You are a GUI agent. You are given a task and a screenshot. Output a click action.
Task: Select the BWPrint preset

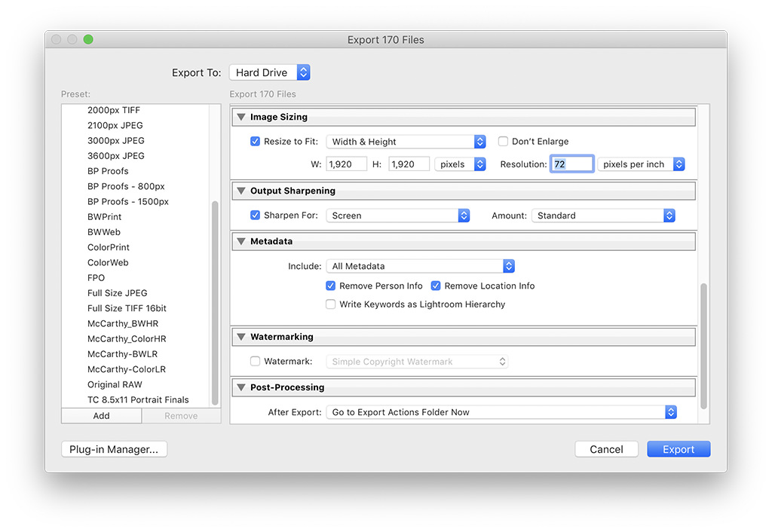tap(104, 217)
